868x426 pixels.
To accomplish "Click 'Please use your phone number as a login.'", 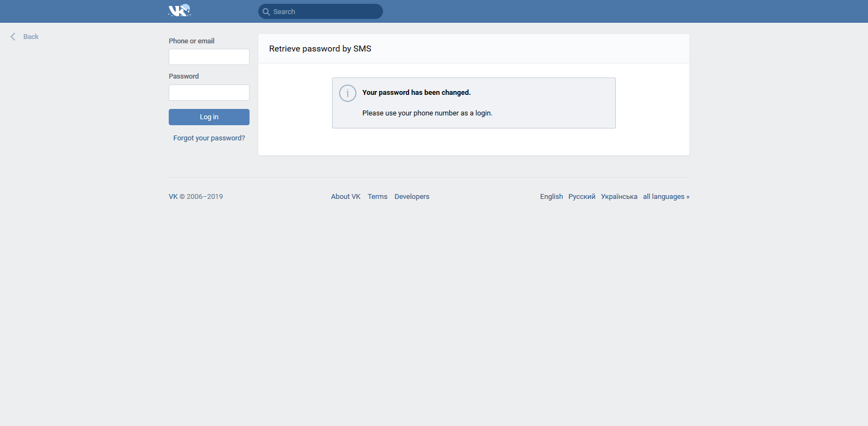I will point(427,113).
